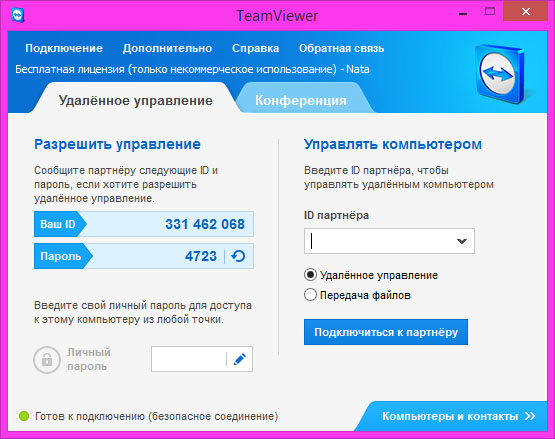
Task: Open the Справка menu
Action: pos(256,48)
